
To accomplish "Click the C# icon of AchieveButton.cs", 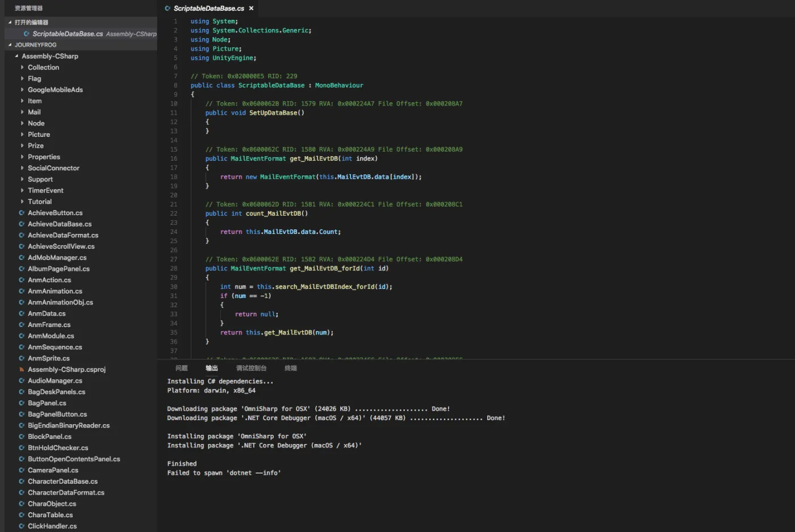I will tap(22, 213).
